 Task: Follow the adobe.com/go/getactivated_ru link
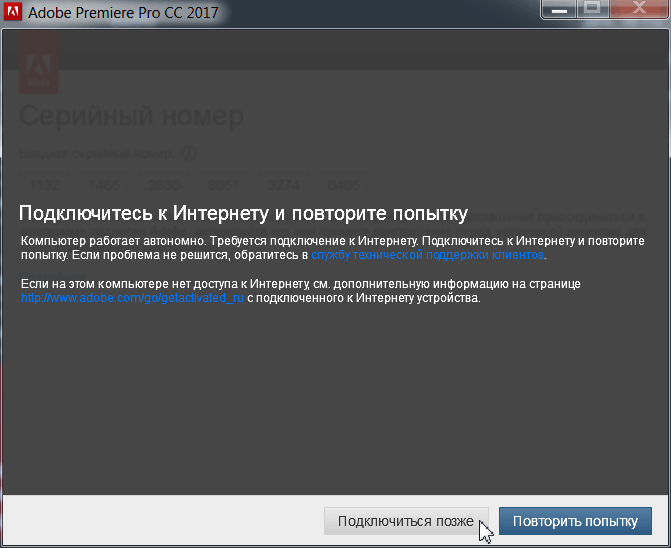pos(133,298)
